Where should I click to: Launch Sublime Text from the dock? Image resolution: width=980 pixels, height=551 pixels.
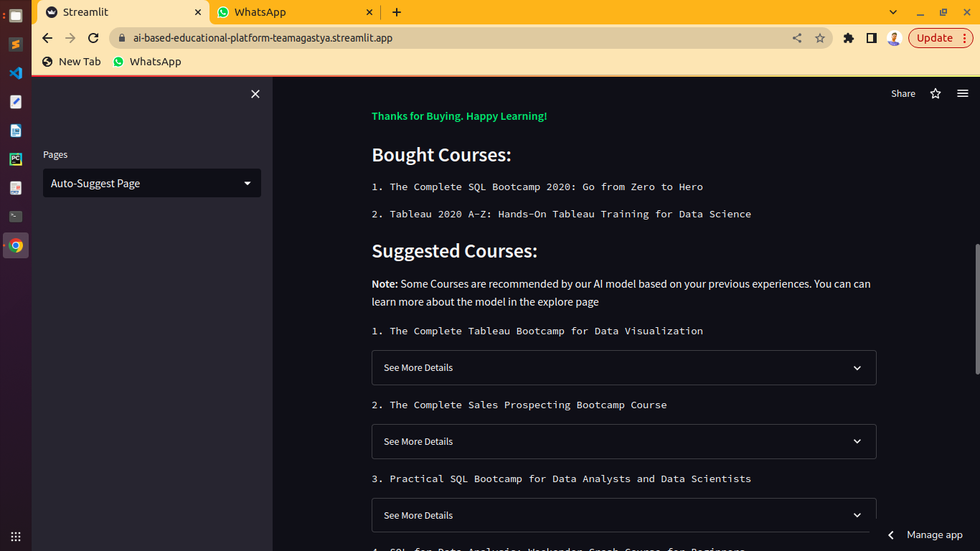point(15,44)
